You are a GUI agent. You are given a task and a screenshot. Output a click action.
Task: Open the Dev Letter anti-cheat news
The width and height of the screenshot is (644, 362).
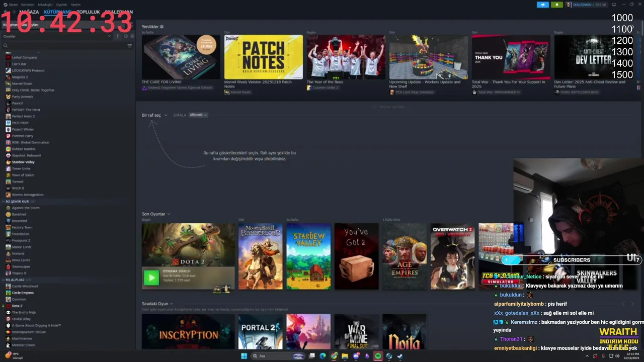594,57
